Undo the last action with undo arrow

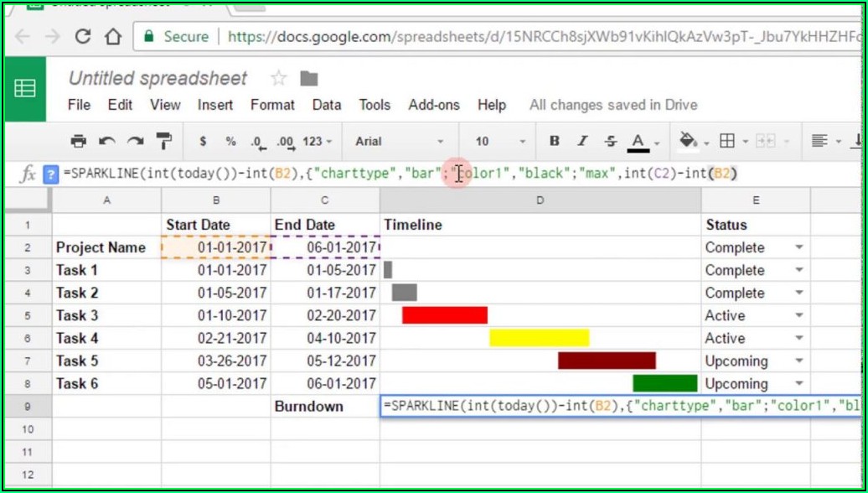coord(107,141)
